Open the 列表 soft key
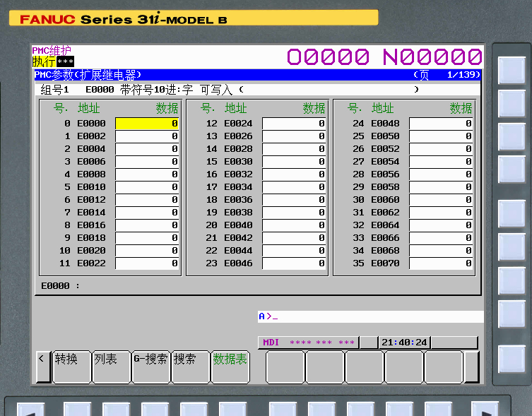This screenshot has width=532, height=416. [112, 367]
